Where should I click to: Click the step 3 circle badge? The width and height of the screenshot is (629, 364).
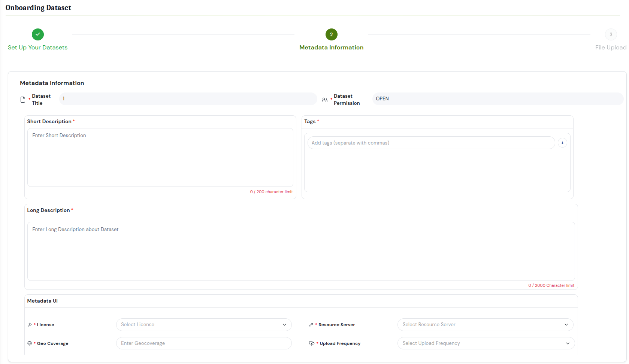pos(611,34)
